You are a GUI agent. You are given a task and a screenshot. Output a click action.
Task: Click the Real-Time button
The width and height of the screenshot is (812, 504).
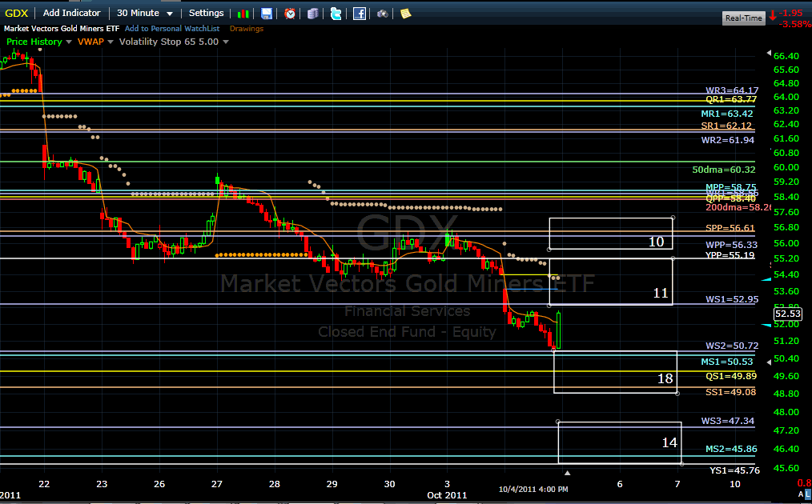tap(744, 18)
